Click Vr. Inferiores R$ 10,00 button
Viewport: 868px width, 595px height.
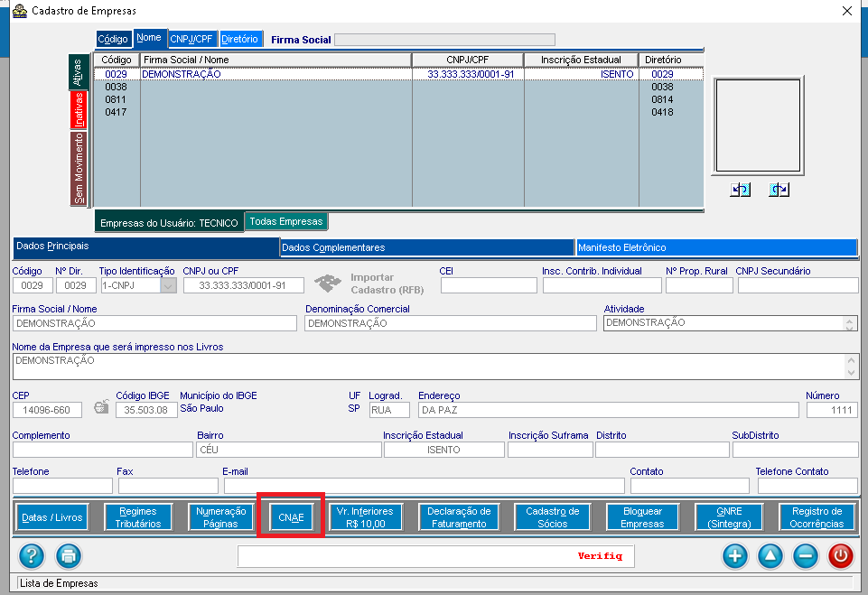point(366,517)
